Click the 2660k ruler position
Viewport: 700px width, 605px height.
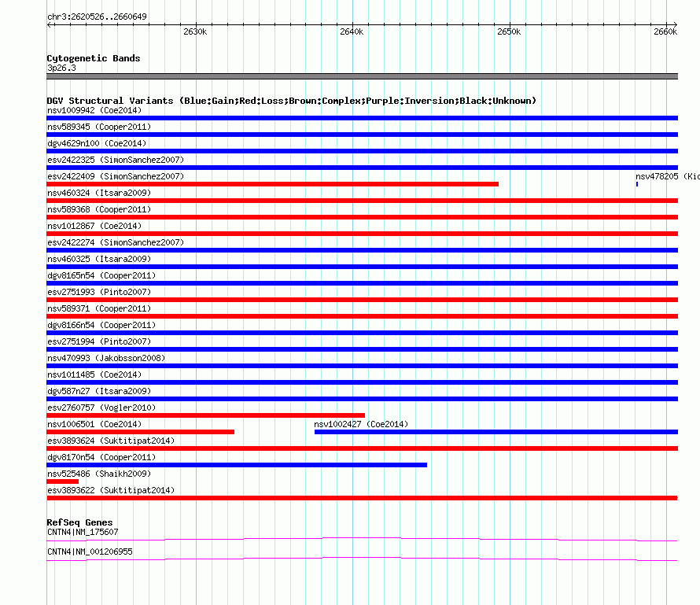tap(665, 31)
